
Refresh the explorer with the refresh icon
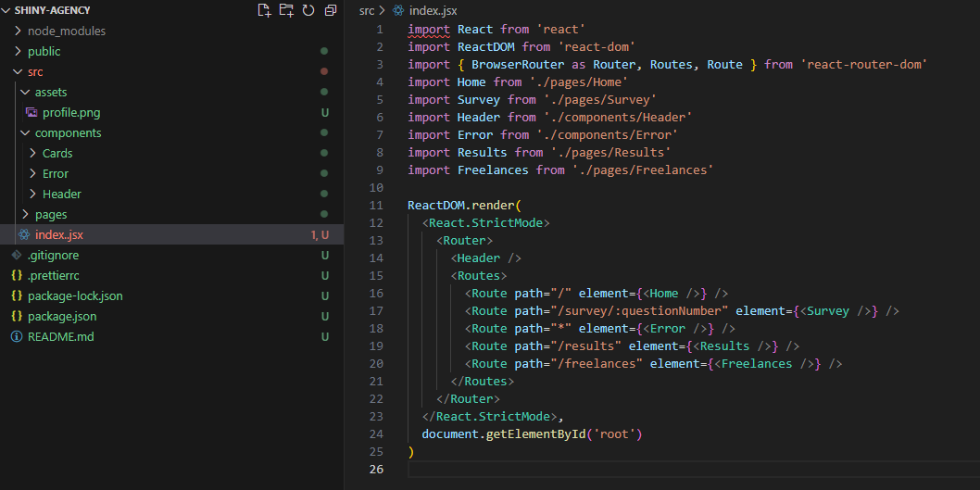308,10
